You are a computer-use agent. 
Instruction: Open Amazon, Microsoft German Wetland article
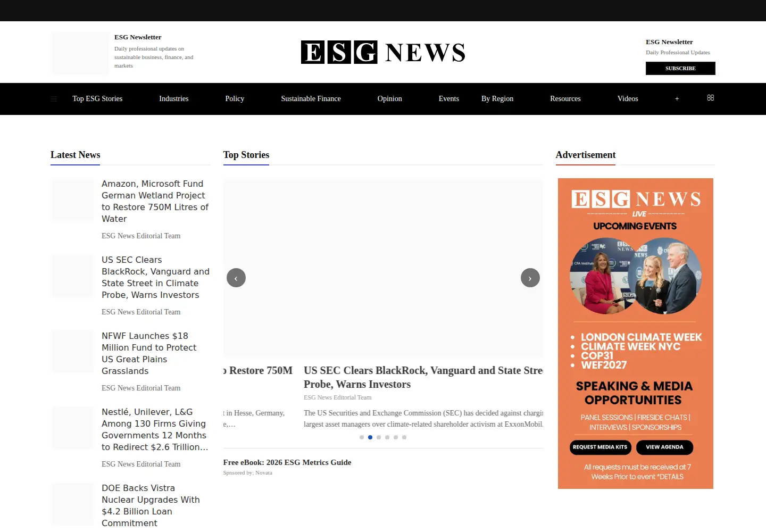(x=155, y=201)
